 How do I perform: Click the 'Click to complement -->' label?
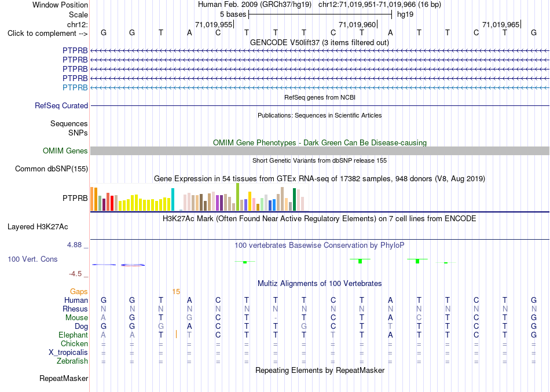click(47, 34)
